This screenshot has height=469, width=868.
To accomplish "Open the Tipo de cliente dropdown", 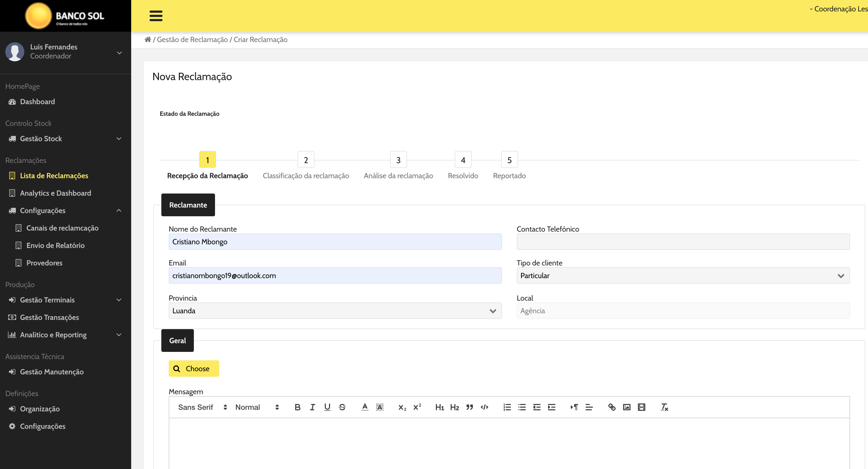I will tap(683, 275).
